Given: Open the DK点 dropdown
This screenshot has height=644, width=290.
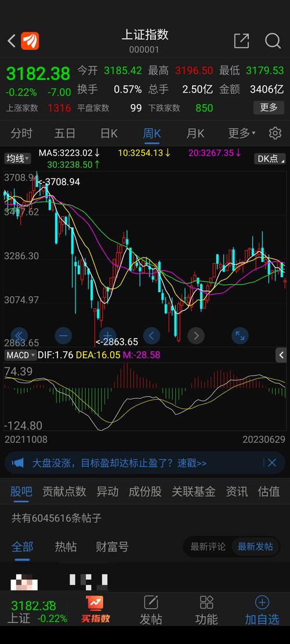Looking at the screenshot, I should coord(270,158).
